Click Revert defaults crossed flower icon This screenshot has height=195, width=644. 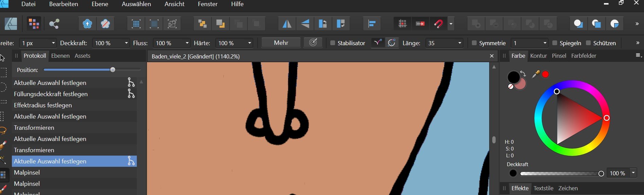[x=106, y=24]
